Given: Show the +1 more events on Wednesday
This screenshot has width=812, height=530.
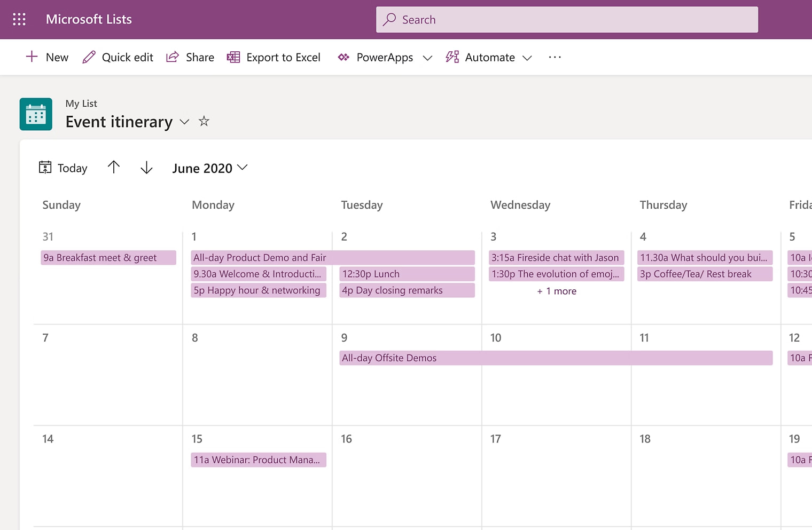Looking at the screenshot, I should tap(556, 291).
